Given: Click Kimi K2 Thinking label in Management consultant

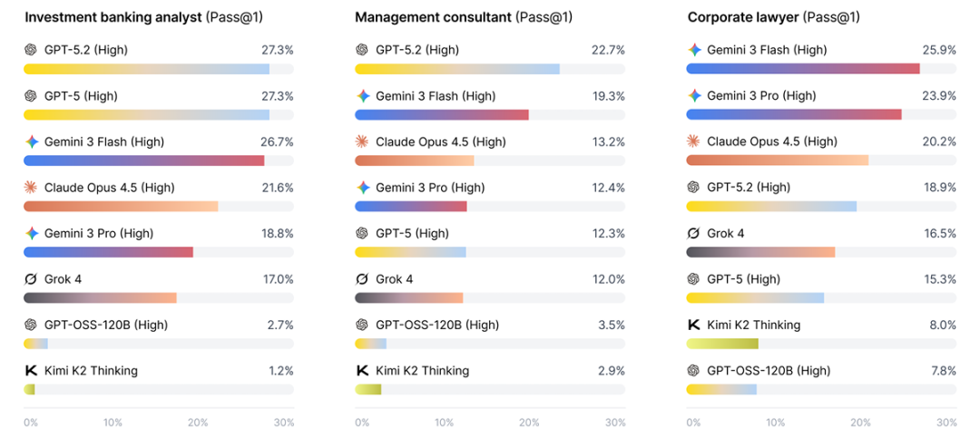Looking at the screenshot, I should point(422,371).
